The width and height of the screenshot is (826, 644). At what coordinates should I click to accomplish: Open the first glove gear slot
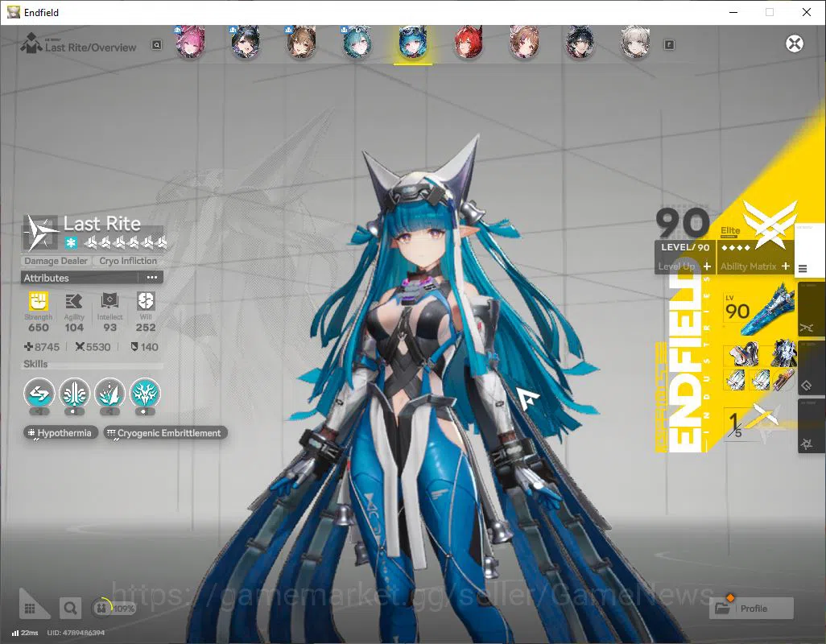[x=734, y=380]
